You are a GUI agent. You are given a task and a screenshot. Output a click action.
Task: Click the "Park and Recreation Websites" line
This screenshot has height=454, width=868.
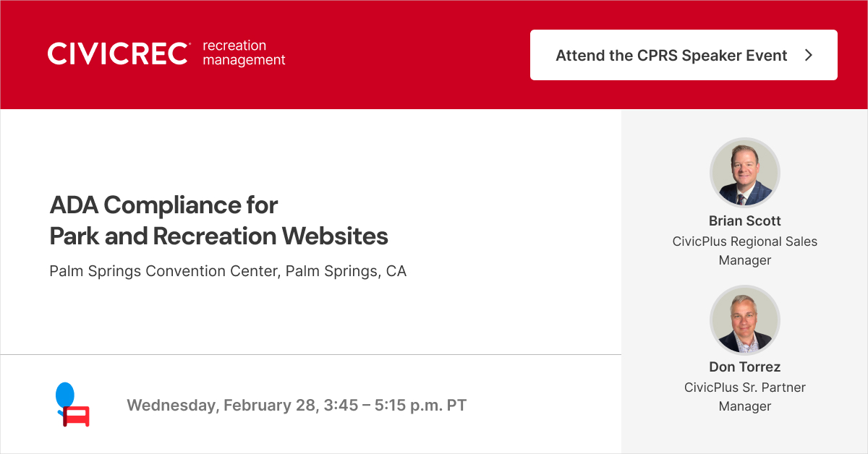218,236
